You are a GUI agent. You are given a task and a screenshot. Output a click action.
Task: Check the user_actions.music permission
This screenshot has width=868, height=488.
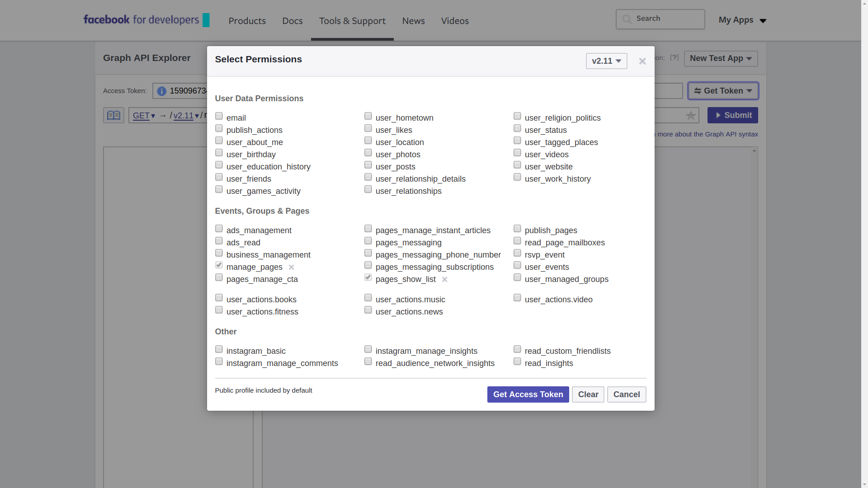click(x=368, y=298)
